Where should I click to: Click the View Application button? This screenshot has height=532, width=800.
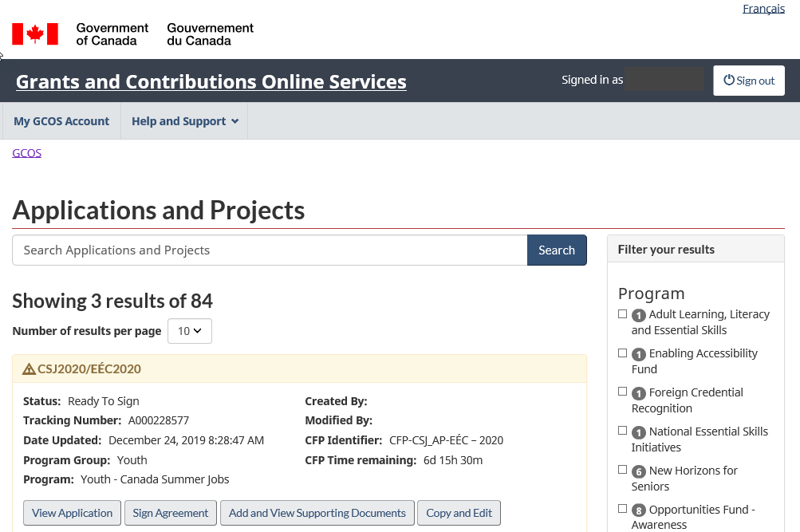(x=73, y=513)
